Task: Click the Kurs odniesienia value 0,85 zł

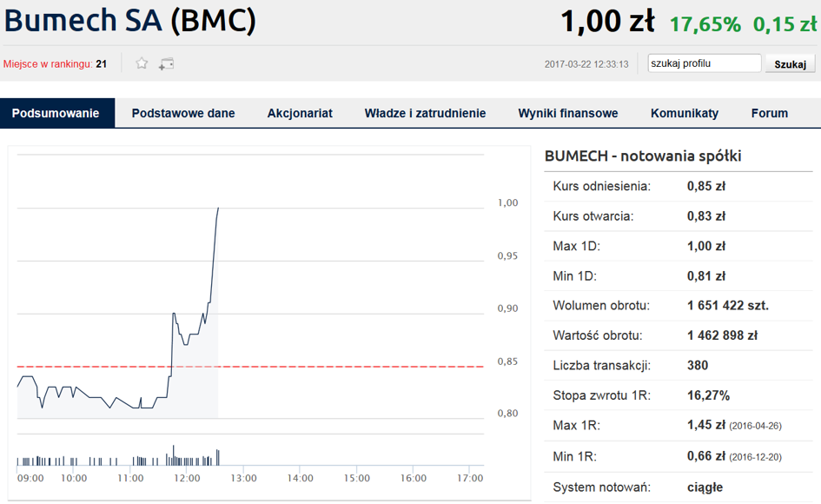Action: point(706,186)
